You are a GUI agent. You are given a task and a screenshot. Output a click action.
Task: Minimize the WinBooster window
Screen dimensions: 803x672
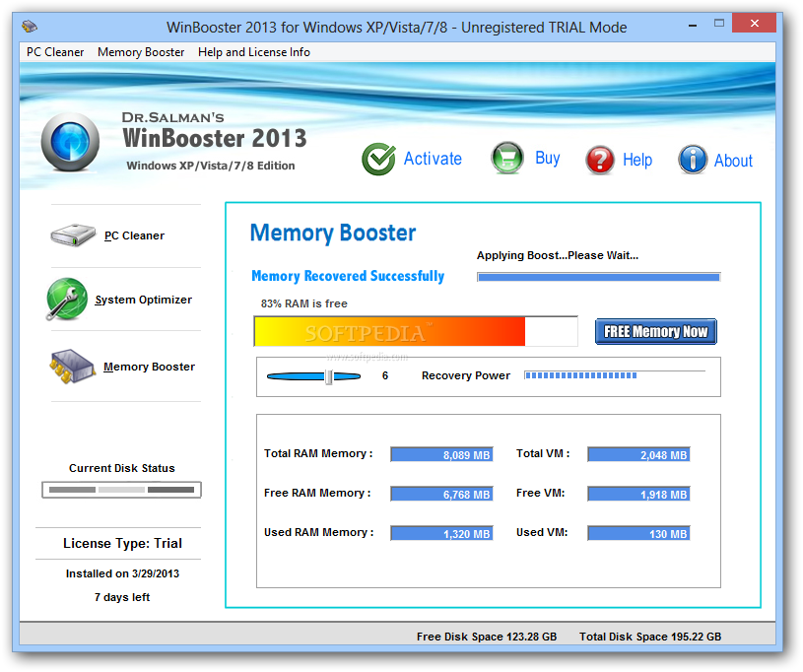click(x=693, y=24)
